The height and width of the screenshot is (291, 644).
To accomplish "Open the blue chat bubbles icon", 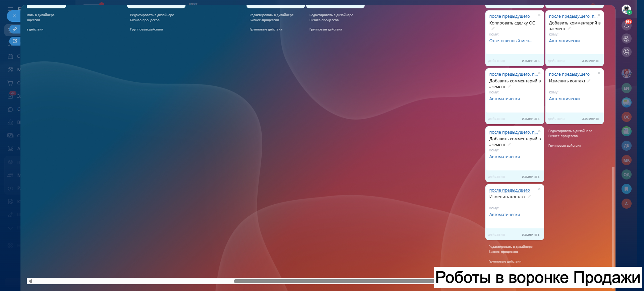I will point(626,102).
